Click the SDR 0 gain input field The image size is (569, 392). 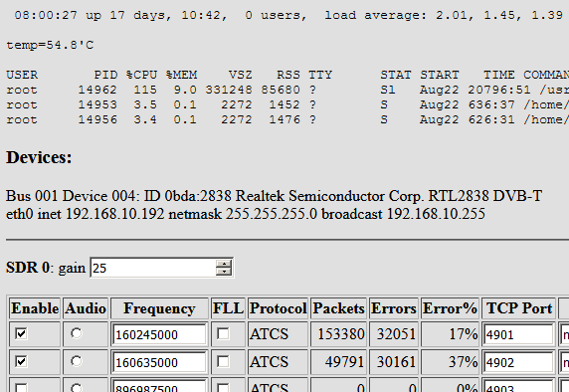click(x=153, y=268)
